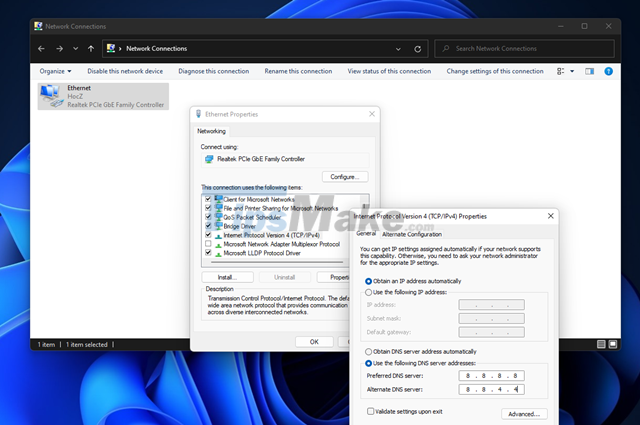
Task: Choose Diagnose this connection
Action: (213, 71)
